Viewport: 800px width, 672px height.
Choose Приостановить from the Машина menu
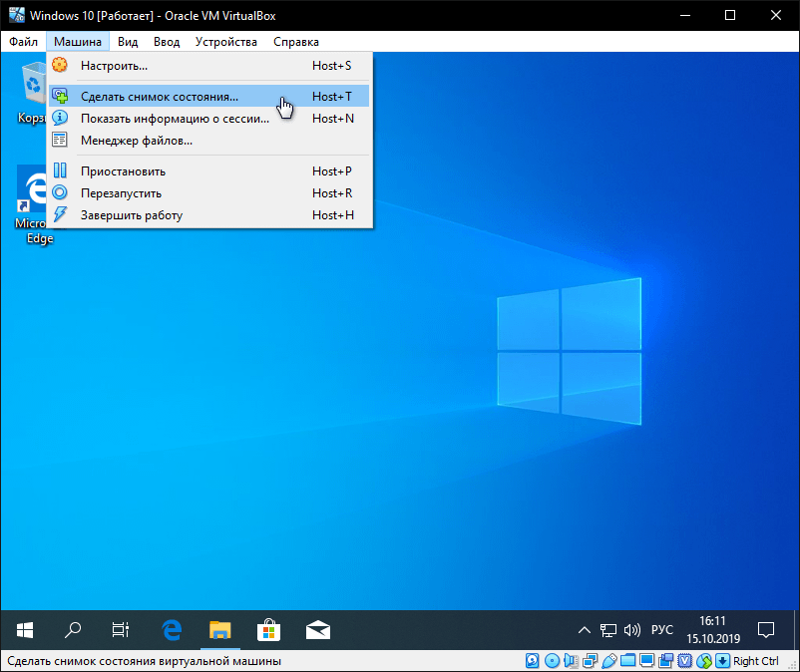click(123, 171)
